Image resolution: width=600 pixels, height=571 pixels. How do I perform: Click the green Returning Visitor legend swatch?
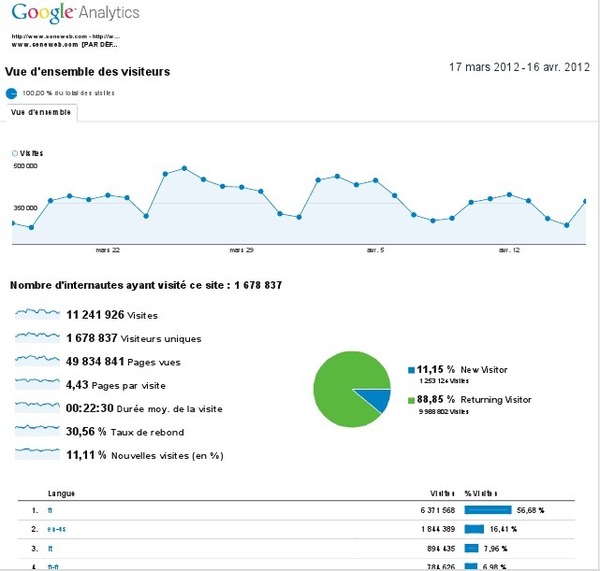click(x=411, y=399)
